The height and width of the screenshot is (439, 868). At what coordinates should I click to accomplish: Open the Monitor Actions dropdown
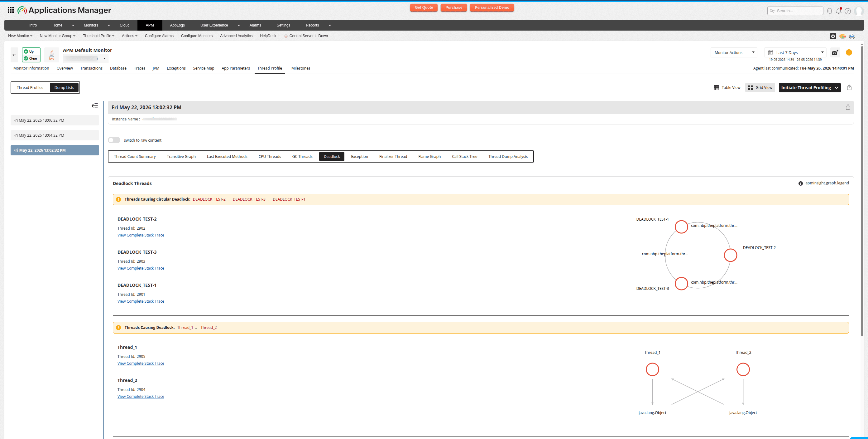(734, 52)
